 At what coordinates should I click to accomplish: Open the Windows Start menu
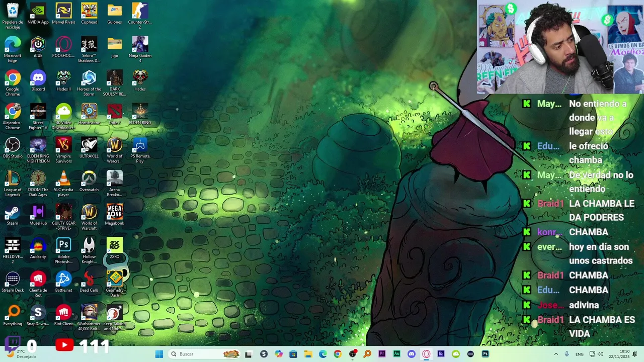coord(159,354)
